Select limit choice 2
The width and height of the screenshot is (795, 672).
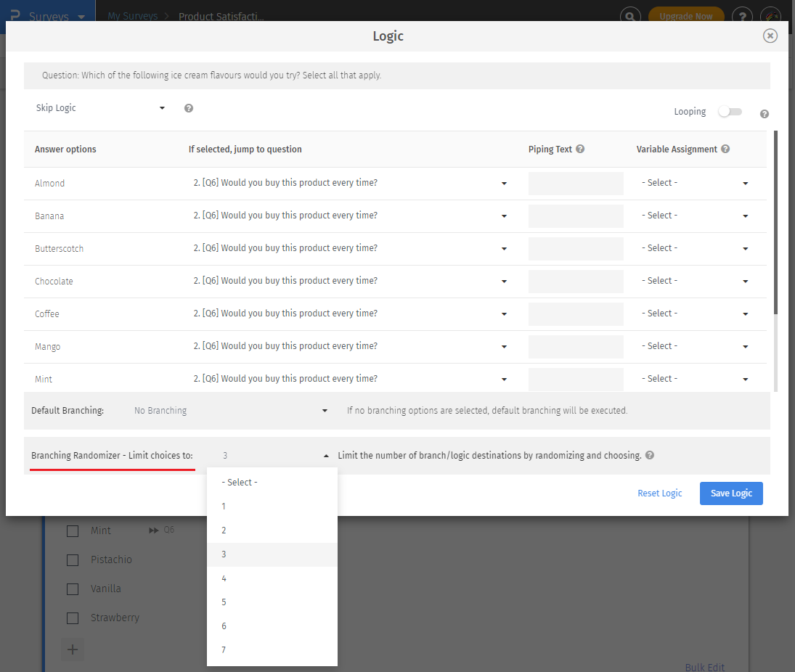[272, 530]
